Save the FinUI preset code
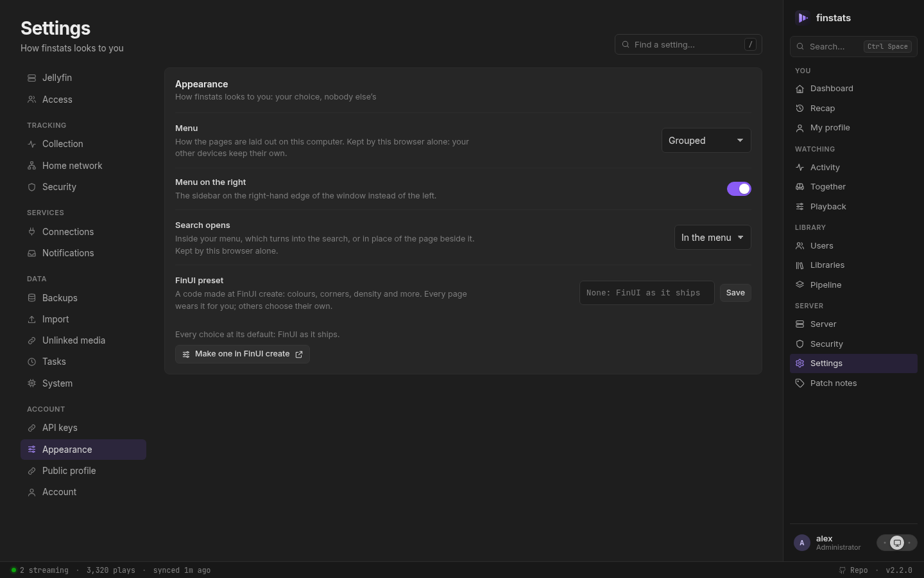The image size is (924, 578). pos(735,293)
